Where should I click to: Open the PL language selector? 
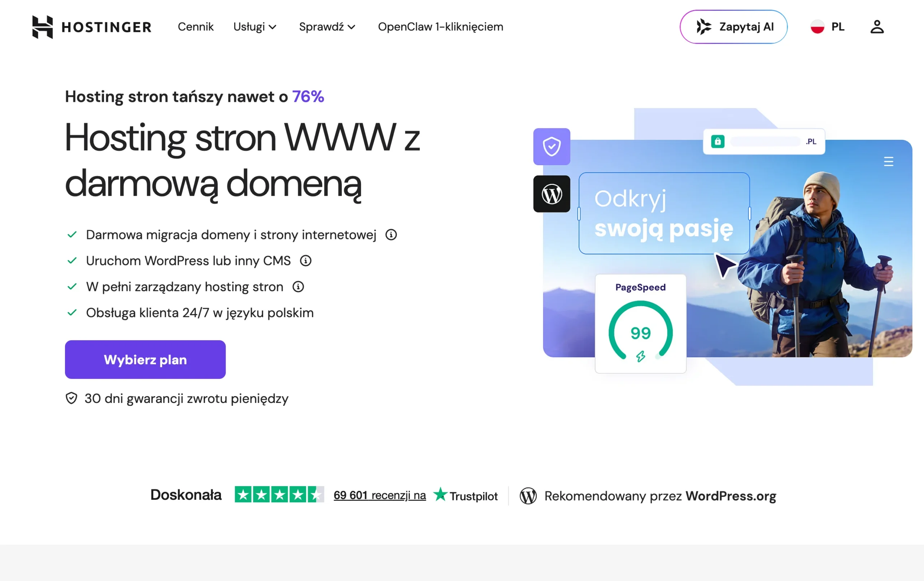click(x=828, y=27)
